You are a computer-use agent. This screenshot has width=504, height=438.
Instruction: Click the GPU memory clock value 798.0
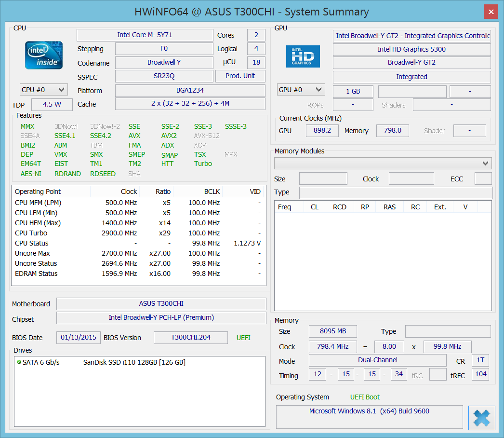(x=393, y=131)
